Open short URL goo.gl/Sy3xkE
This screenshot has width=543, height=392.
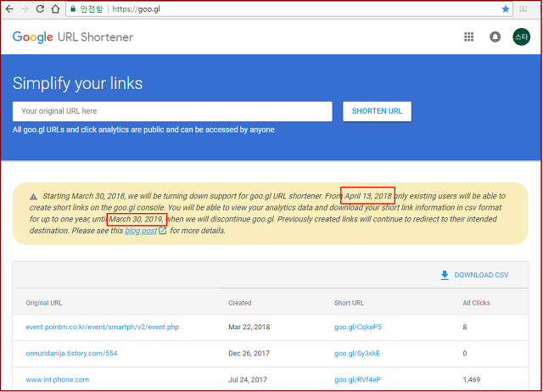point(356,353)
